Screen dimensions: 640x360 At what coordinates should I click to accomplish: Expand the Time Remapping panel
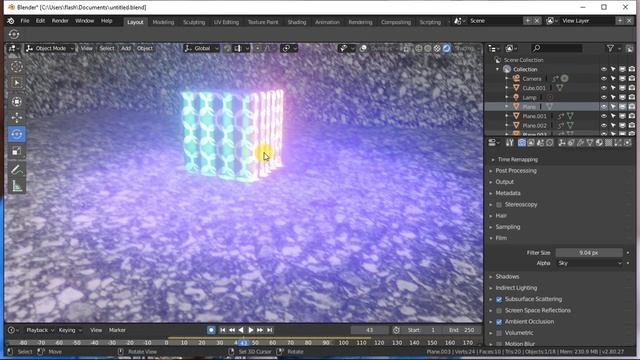tap(518, 160)
